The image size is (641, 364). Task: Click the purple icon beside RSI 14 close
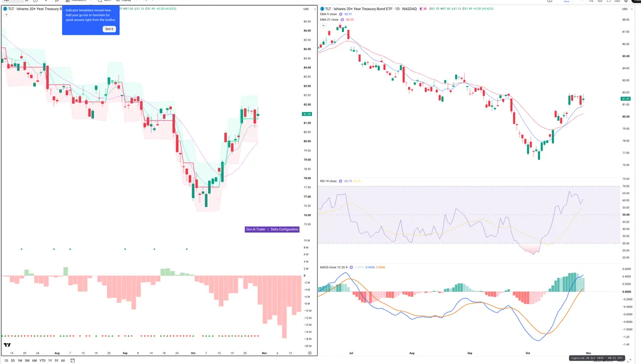(340, 181)
